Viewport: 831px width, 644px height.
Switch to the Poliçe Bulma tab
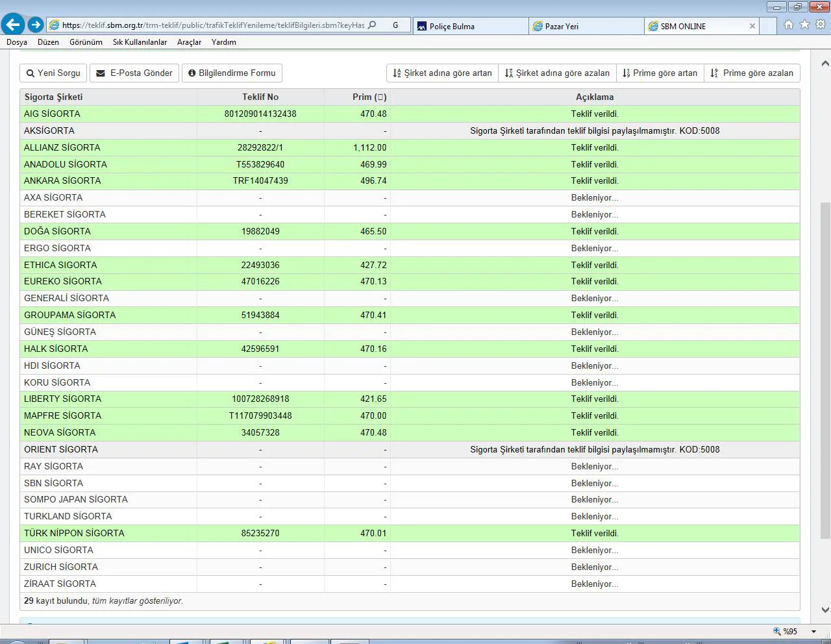click(x=470, y=26)
